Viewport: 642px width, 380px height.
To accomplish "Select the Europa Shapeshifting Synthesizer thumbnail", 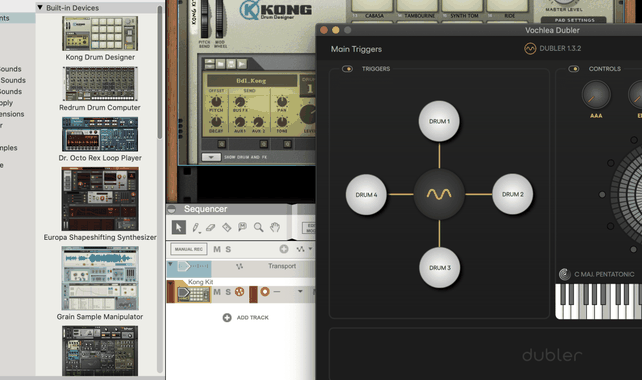I will click(x=100, y=199).
